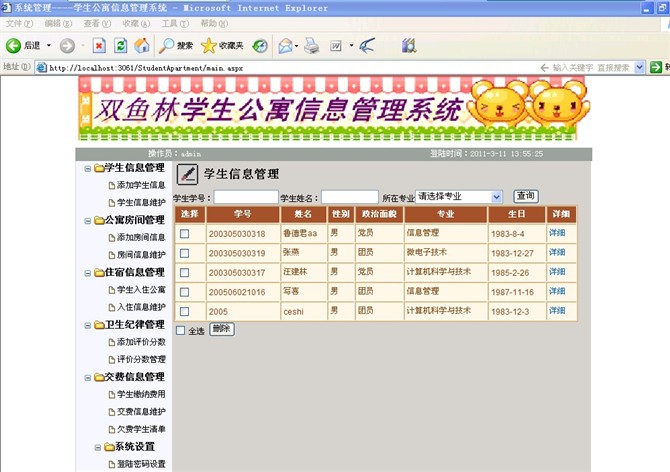670x472 pixels.
Task: Click folder icon of 住宿信息管理 tree node
Action: 99,273
